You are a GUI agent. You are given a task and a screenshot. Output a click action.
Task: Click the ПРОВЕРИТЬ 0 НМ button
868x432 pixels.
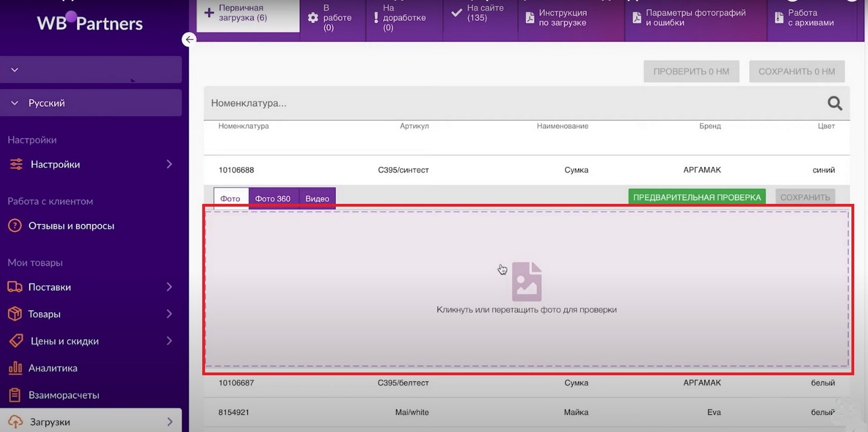coord(691,71)
